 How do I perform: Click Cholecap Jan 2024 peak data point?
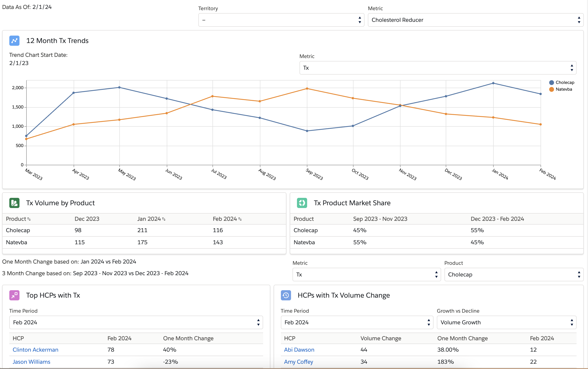point(493,83)
